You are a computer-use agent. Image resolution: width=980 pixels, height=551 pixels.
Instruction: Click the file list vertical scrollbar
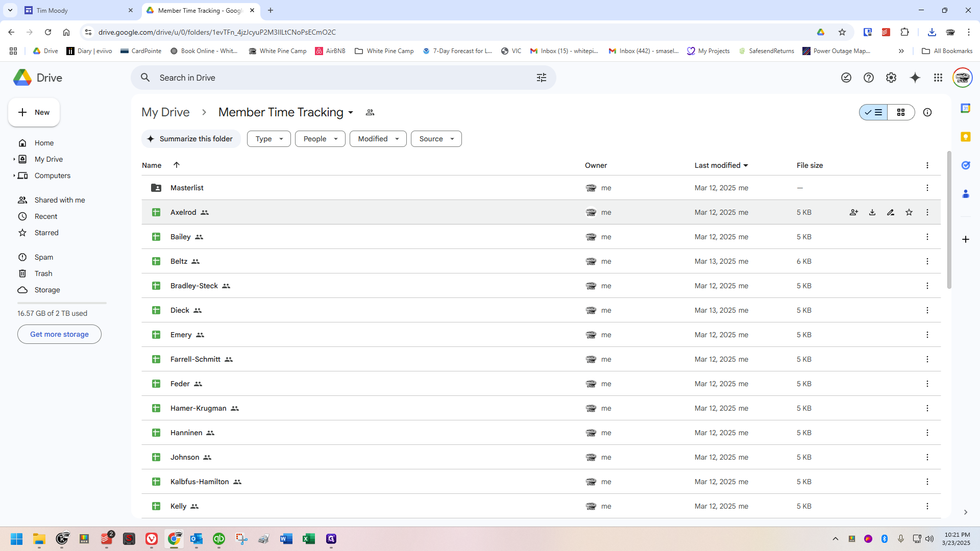point(949,219)
